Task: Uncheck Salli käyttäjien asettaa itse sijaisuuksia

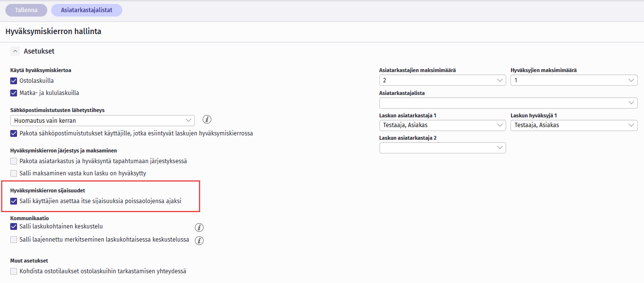Action: 14,201
